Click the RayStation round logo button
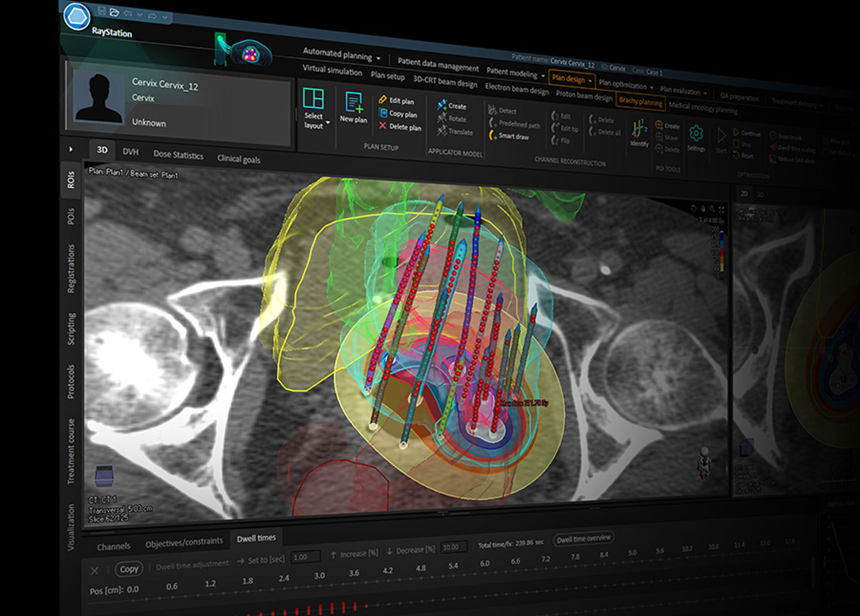The width and height of the screenshot is (860, 616). tap(76, 16)
